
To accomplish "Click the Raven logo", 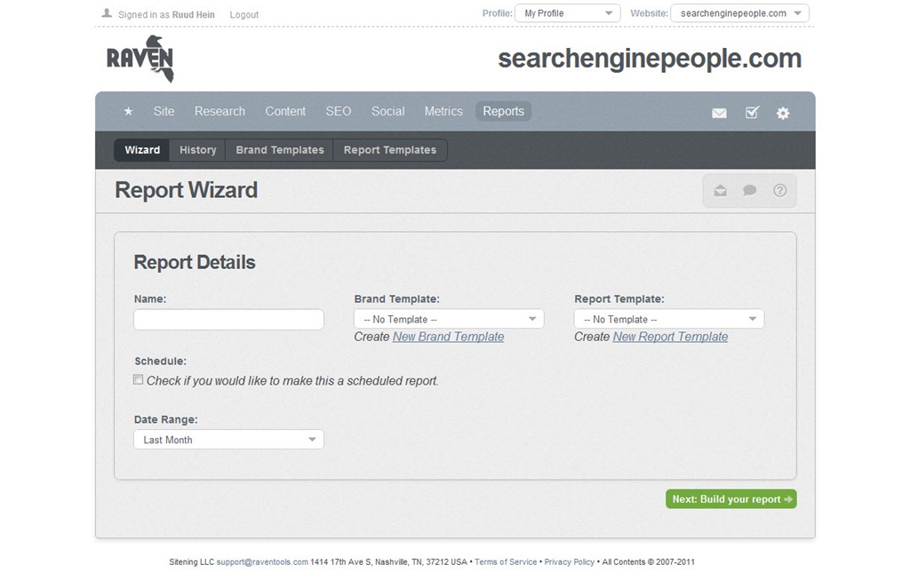I will click(140, 60).
